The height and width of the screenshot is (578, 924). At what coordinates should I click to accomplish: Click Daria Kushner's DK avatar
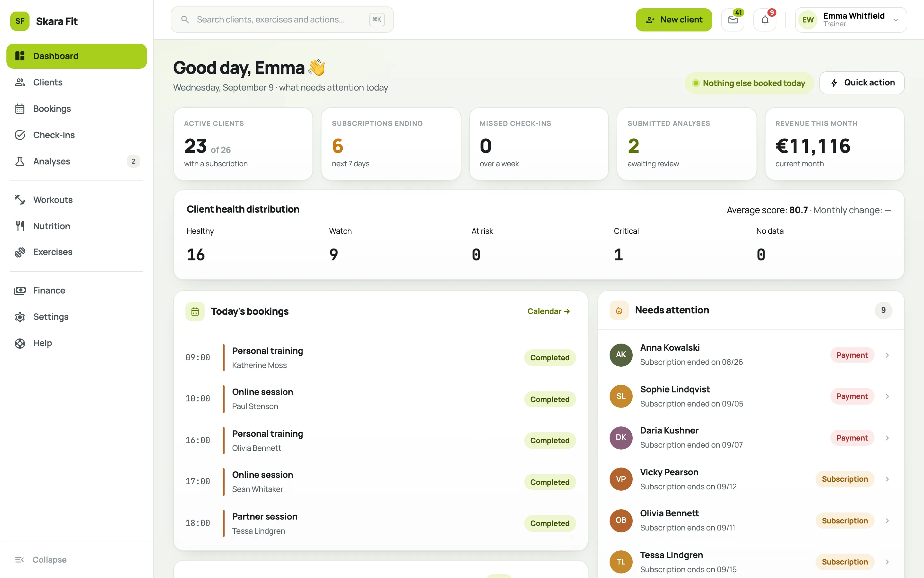coord(621,438)
